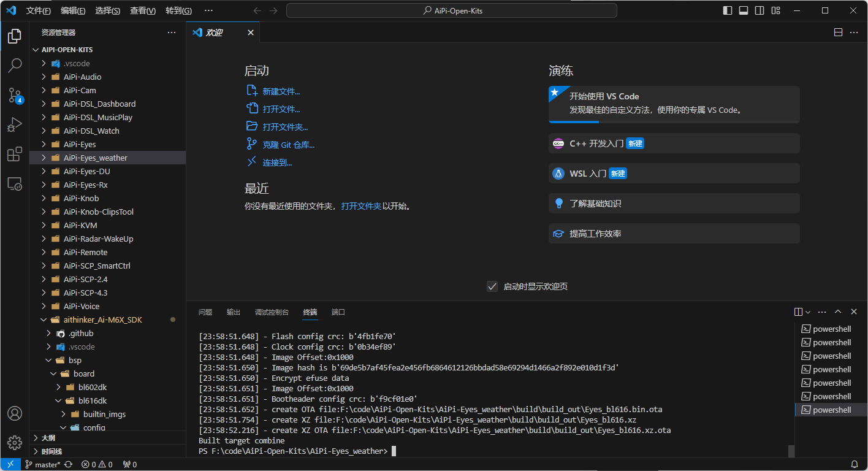Switch to the Output panel tab
Screen dimensions: 868x471
[234, 312]
